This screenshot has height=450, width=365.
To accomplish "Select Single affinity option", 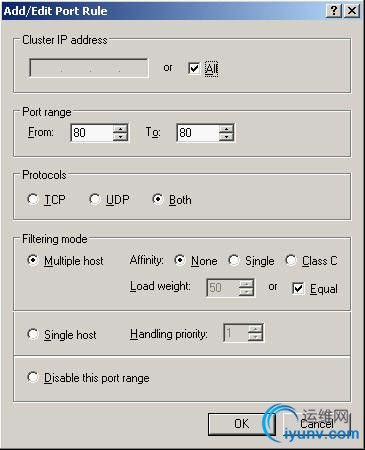I will pyautogui.click(x=234, y=260).
